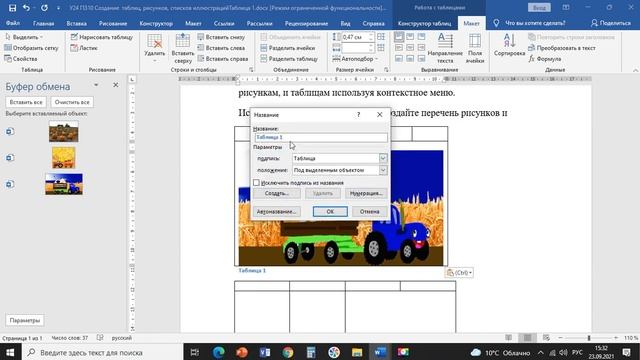Open File Explorer from the taskbar
640x360 pixels.
pos(357,352)
